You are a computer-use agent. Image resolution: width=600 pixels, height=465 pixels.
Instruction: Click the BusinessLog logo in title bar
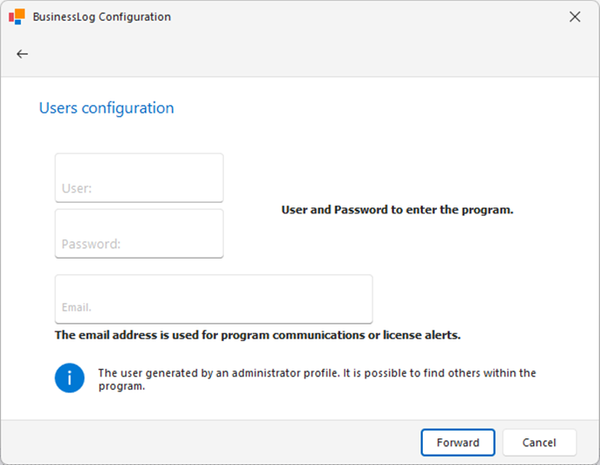point(17,17)
